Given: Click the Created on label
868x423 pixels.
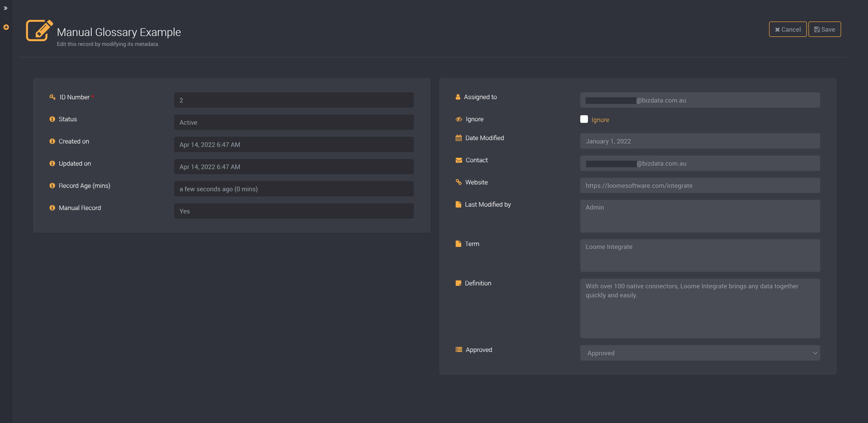Looking at the screenshot, I should click(74, 141).
